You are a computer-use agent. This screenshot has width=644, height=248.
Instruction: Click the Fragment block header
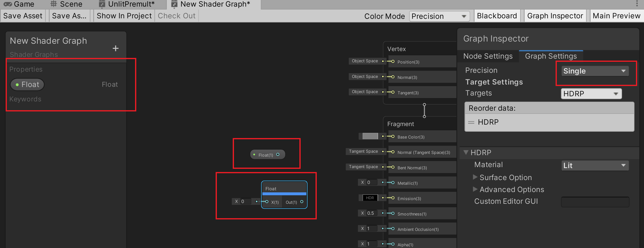coord(401,124)
